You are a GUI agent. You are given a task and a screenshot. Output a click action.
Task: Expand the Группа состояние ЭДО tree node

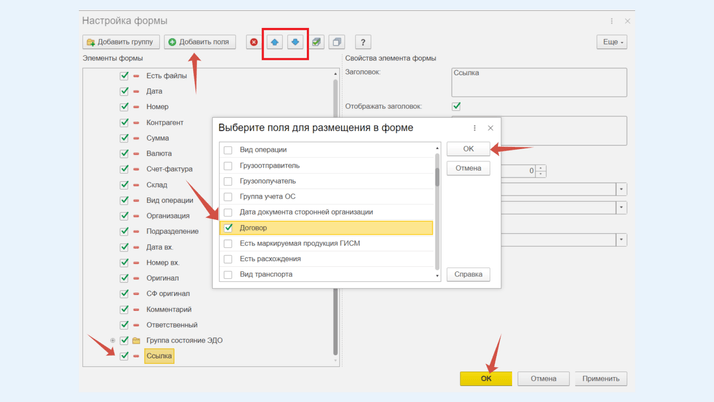click(113, 341)
